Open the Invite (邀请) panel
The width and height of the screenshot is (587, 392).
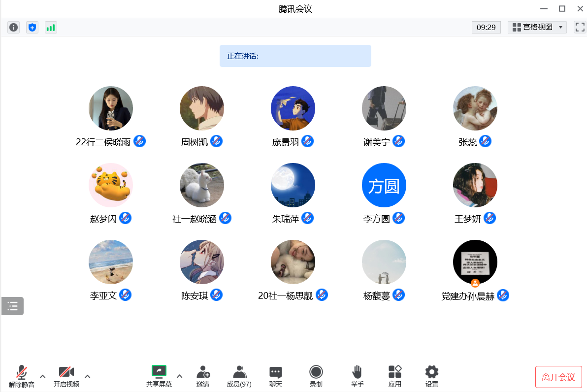(x=203, y=377)
